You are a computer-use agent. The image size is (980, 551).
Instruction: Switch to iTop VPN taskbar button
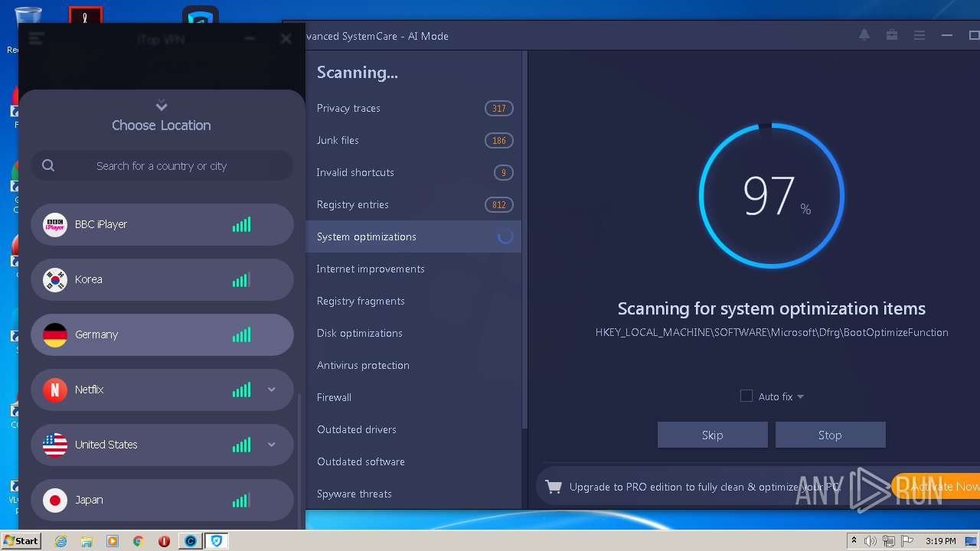(x=217, y=541)
